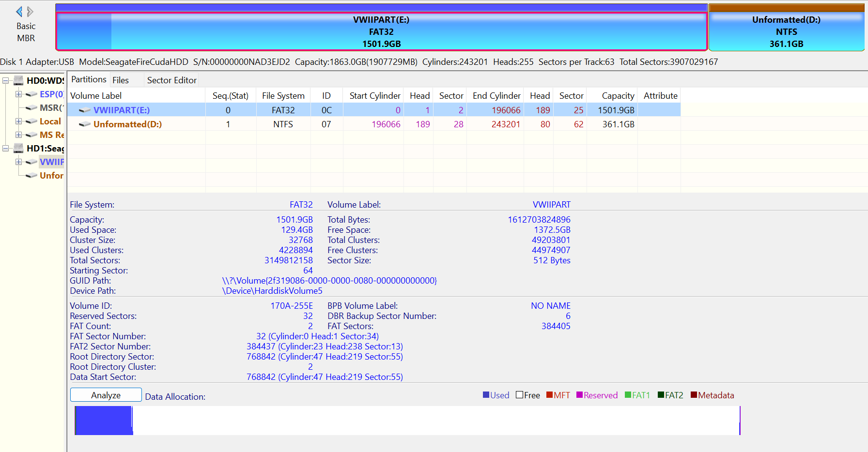Click the blue Used legend swatch
This screenshot has height=452, width=868.
pyautogui.click(x=486, y=395)
